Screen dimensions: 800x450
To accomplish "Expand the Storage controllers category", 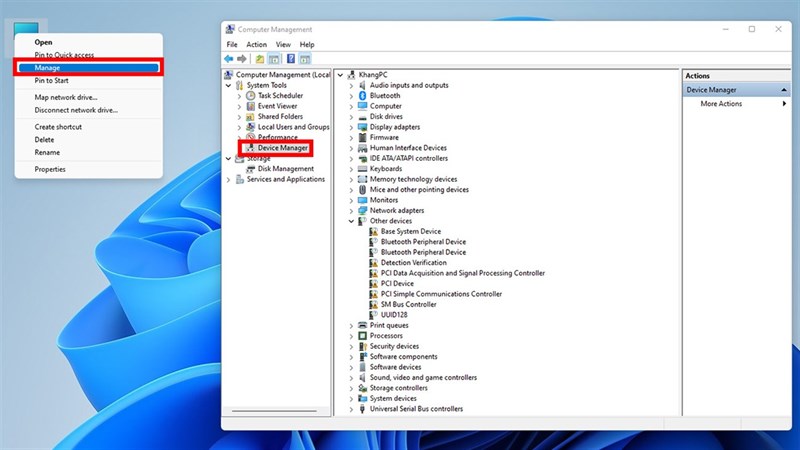I will [x=351, y=388].
